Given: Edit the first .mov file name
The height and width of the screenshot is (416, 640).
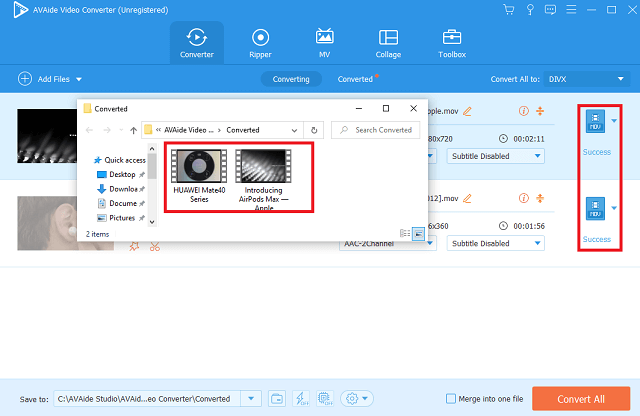Looking at the screenshot, I should [467, 111].
